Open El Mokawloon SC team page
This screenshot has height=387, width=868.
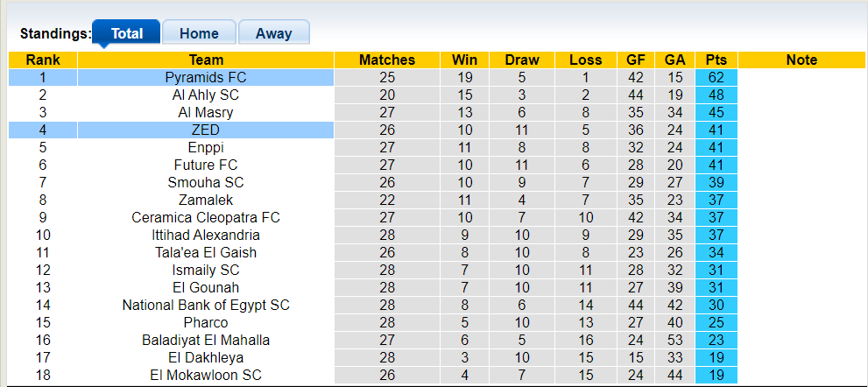pos(206,375)
